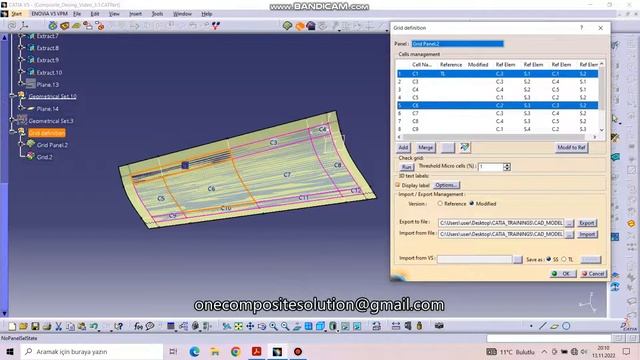Open the Start menu in CATIA menu bar
Viewport: 640px width, 360px height.
click(x=16, y=14)
